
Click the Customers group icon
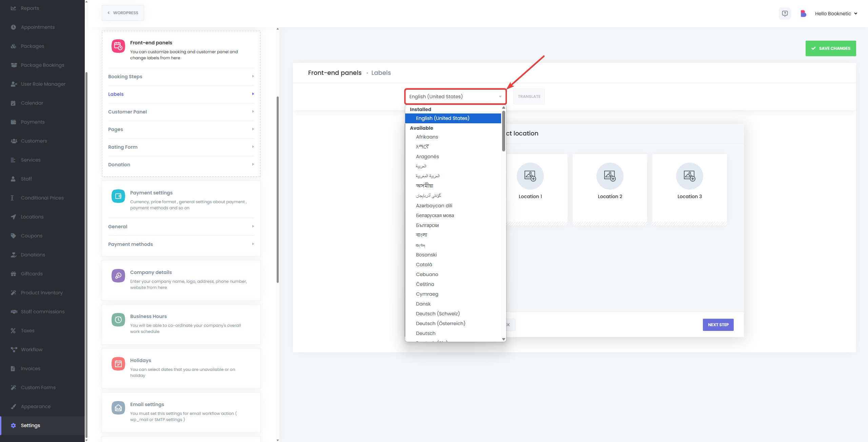click(14, 141)
